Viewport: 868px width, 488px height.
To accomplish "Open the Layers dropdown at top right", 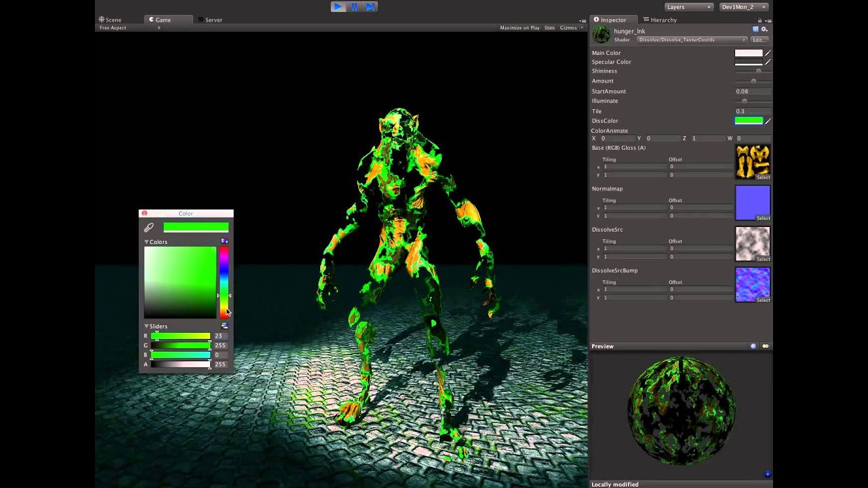I will pyautogui.click(x=688, y=6).
